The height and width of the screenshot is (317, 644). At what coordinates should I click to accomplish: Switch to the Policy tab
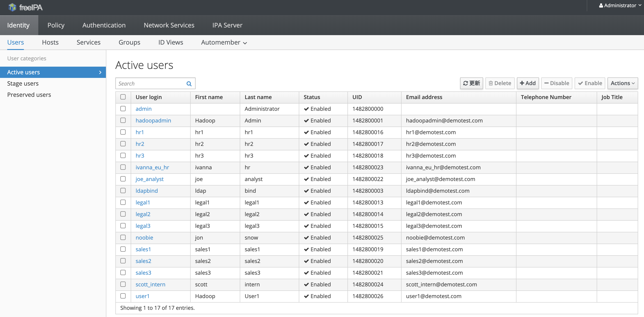coord(56,25)
